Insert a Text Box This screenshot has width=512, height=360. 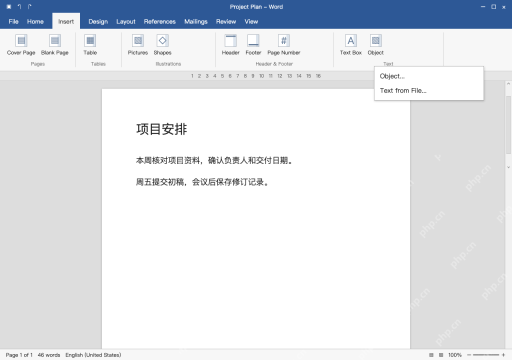coord(351,45)
